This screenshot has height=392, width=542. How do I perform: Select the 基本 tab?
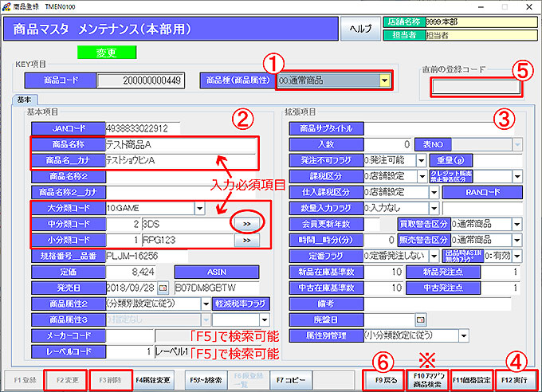click(25, 100)
